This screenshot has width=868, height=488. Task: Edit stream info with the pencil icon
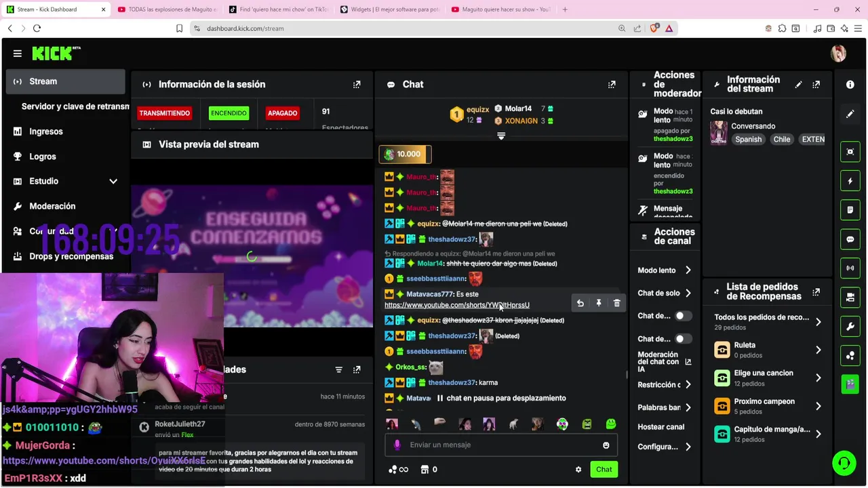(x=798, y=85)
